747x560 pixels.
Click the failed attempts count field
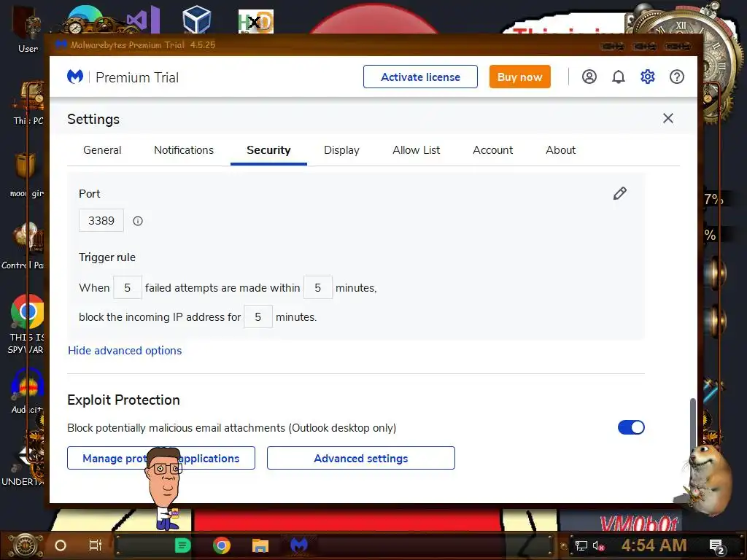tap(127, 287)
